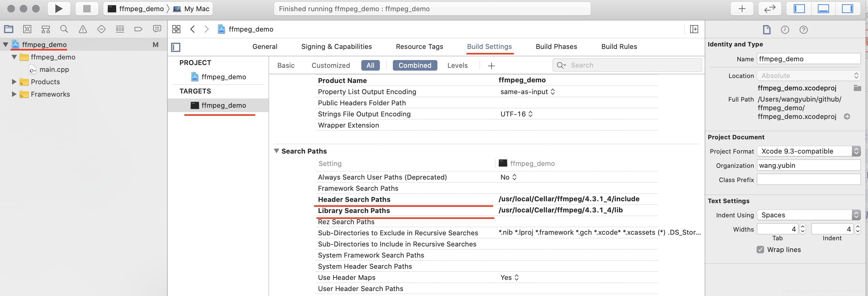868x296 pixels.
Task: Toggle the Wrap lines checkbox
Action: coord(760,250)
